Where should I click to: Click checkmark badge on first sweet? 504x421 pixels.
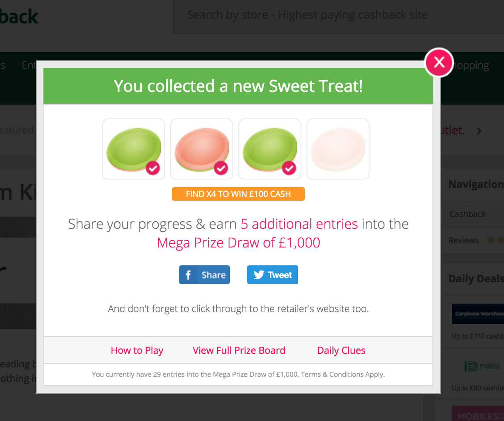click(x=153, y=168)
